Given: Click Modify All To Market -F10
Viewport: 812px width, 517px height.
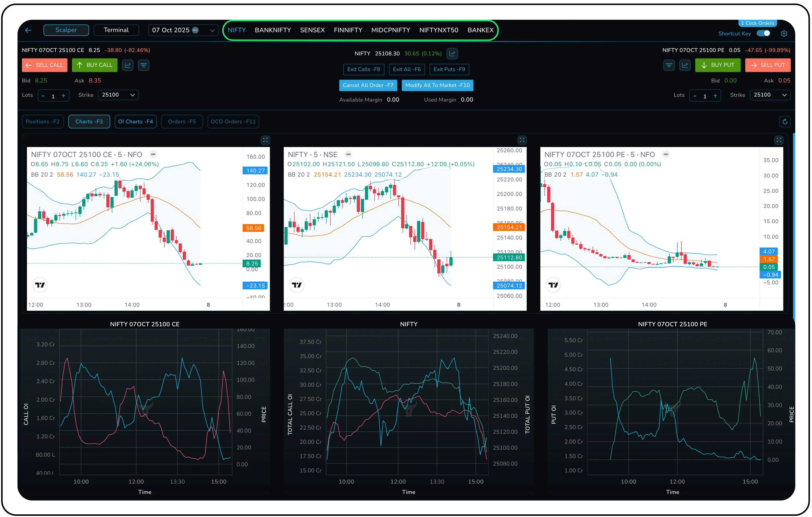Looking at the screenshot, I should tap(437, 85).
